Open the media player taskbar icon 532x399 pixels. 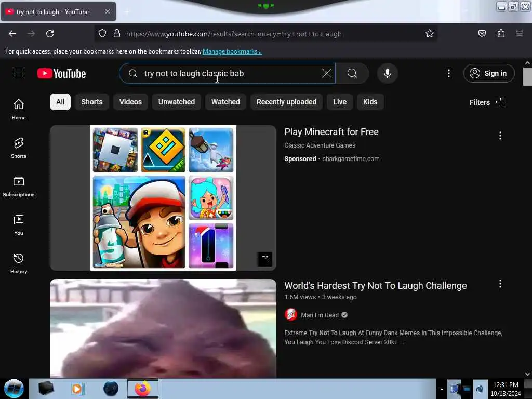[x=77, y=389]
